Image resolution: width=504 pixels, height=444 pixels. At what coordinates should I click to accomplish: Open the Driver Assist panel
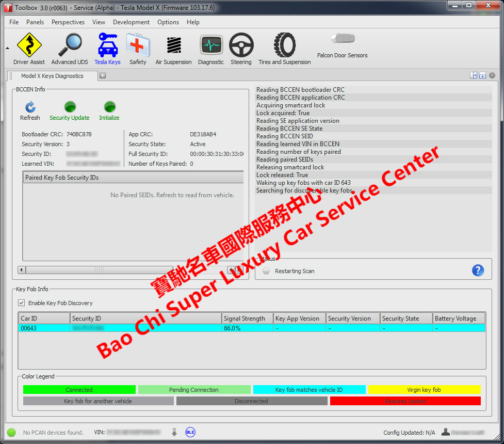pos(29,49)
